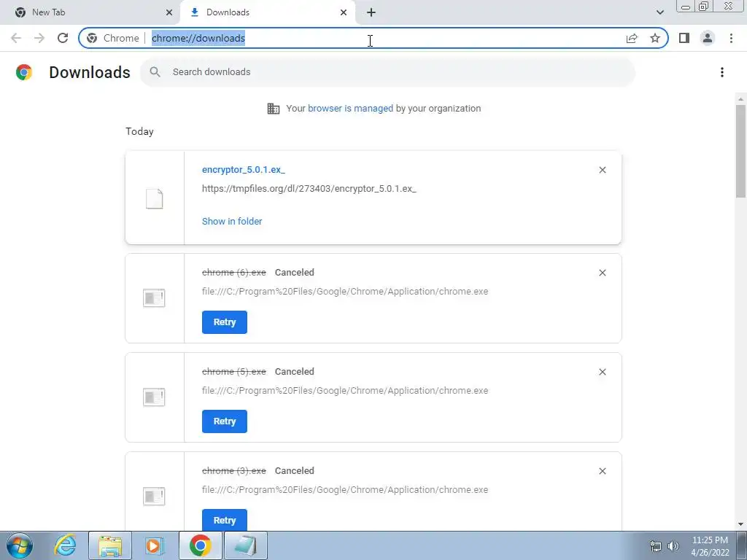Open the tab search dropdown arrow
The height and width of the screenshot is (560, 747).
[659, 12]
